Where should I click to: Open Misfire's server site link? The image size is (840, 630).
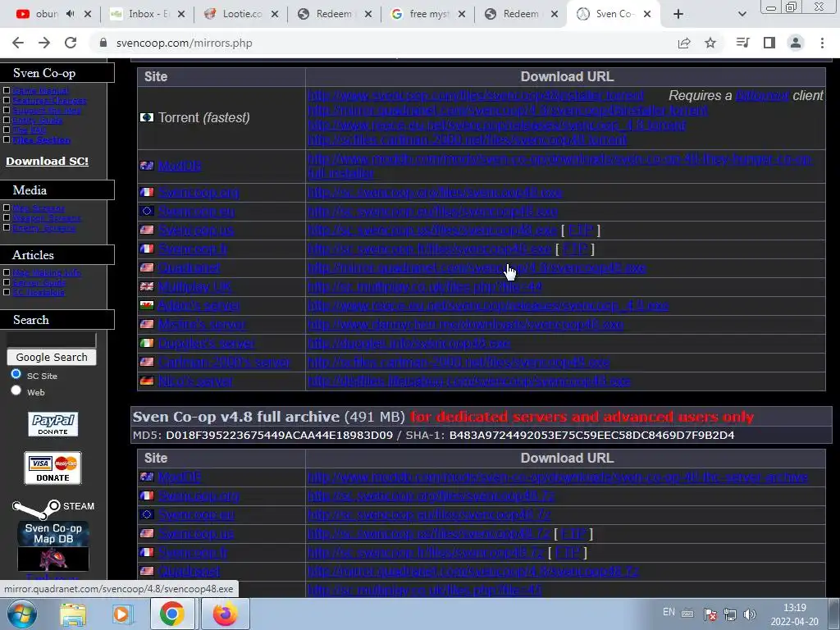[202, 325]
